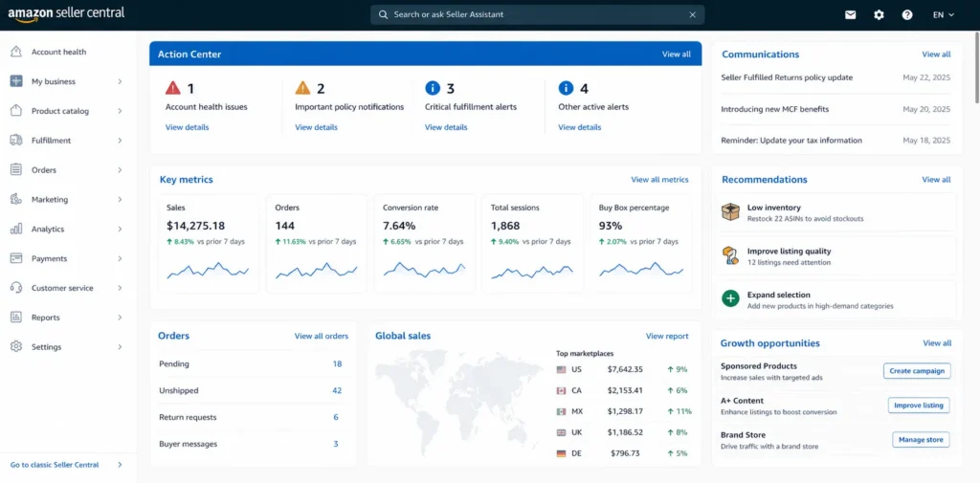980x483 pixels.
Task: Expand the Customer service chevron
Action: point(120,288)
